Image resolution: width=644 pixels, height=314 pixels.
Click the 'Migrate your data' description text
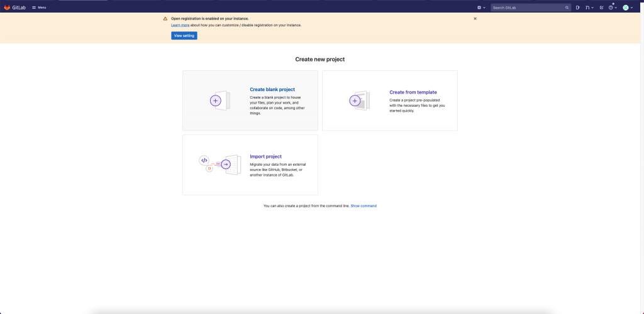coord(277,170)
